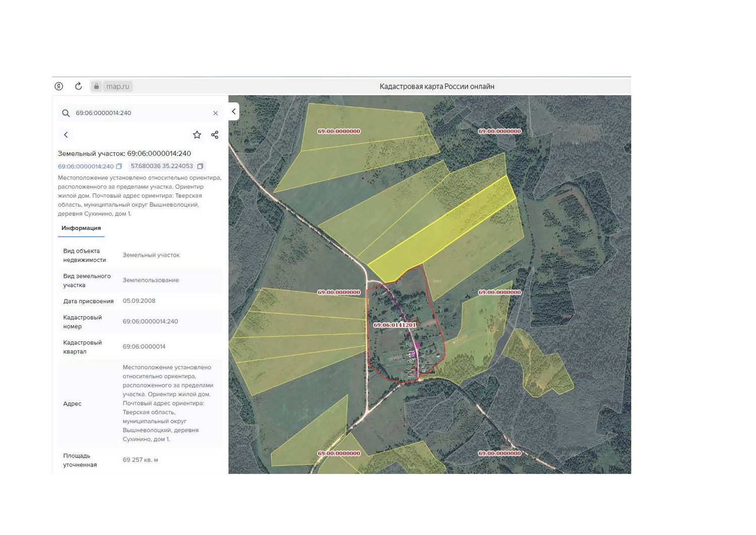
Task: Click the area value 69 257 кв. м
Action: coord(141,460)
